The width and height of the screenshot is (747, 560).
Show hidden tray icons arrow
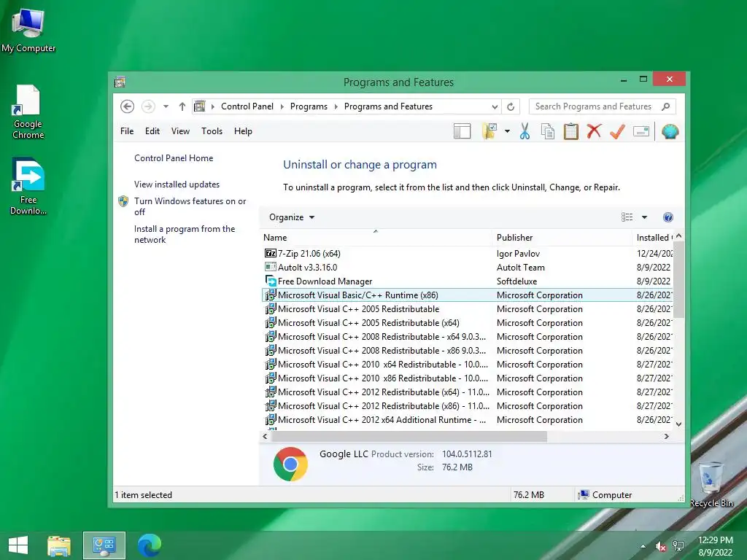[643, 546]
